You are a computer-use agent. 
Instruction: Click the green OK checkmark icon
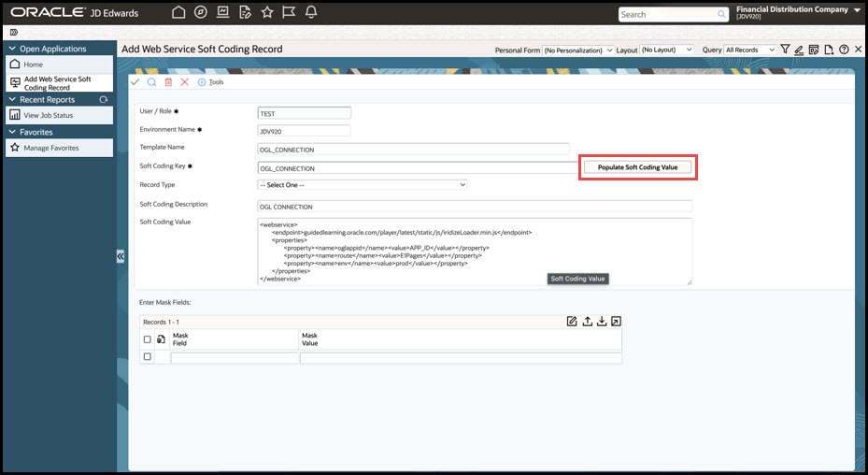point(135,82)
